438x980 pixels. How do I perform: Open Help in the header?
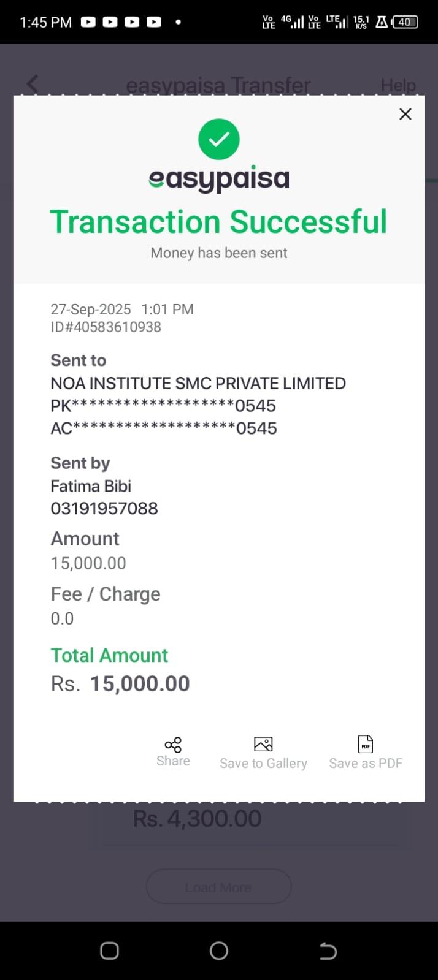pyautogui.click(x=398, y=85)
